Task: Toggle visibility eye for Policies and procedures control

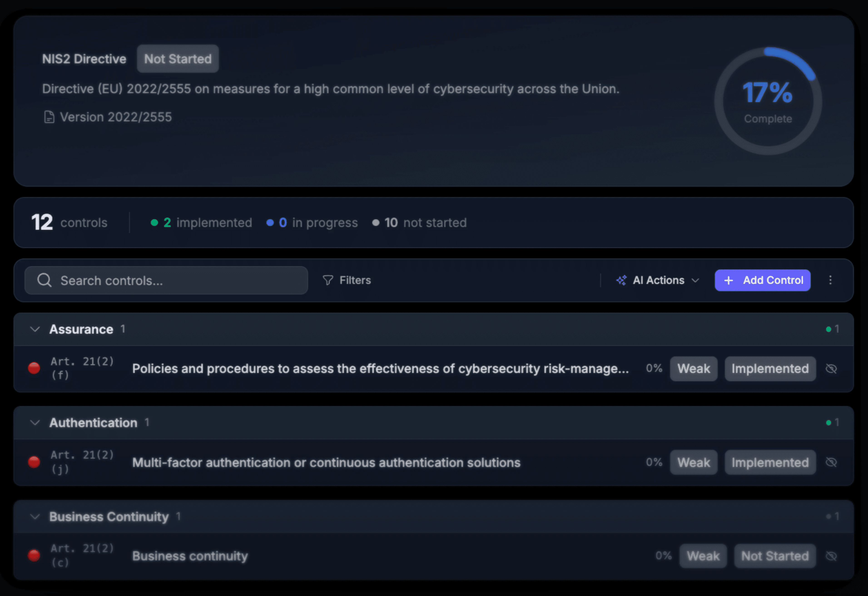Action: [x=831, y=369]
